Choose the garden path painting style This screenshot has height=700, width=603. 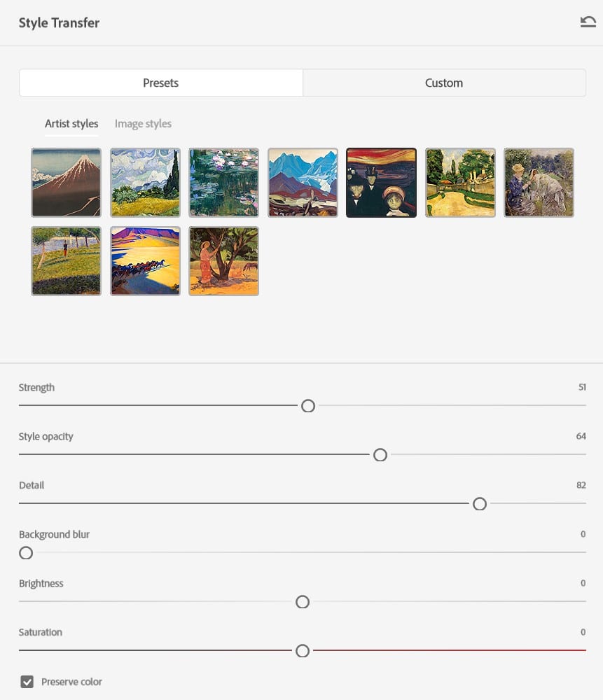tap(460, 183)
